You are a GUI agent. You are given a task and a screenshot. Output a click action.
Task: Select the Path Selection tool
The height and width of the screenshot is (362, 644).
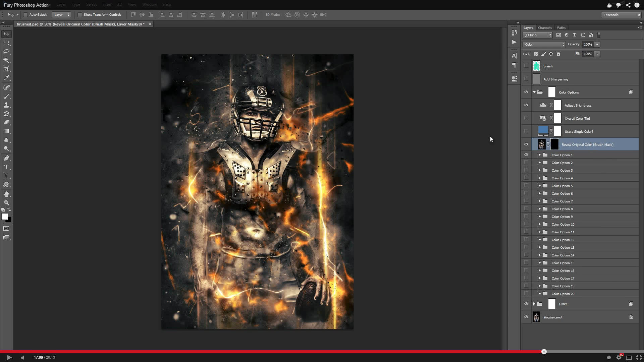click(x=6, y=176)
